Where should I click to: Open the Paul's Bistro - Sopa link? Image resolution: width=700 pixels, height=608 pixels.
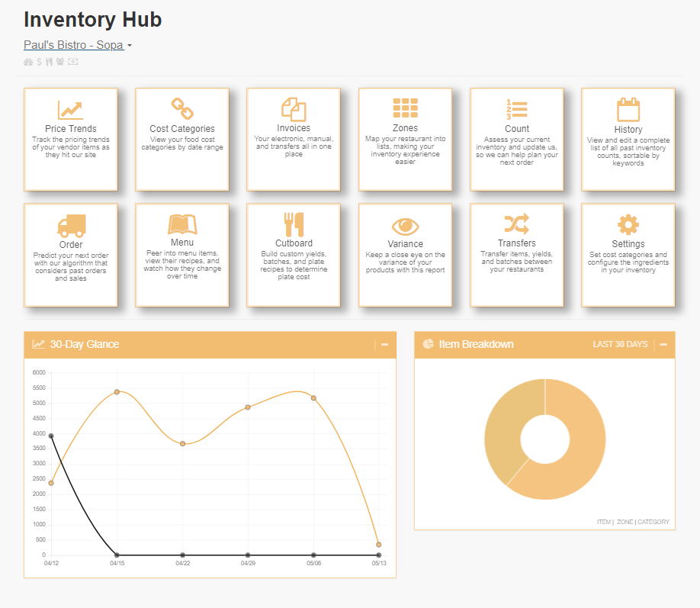point(72,45)
